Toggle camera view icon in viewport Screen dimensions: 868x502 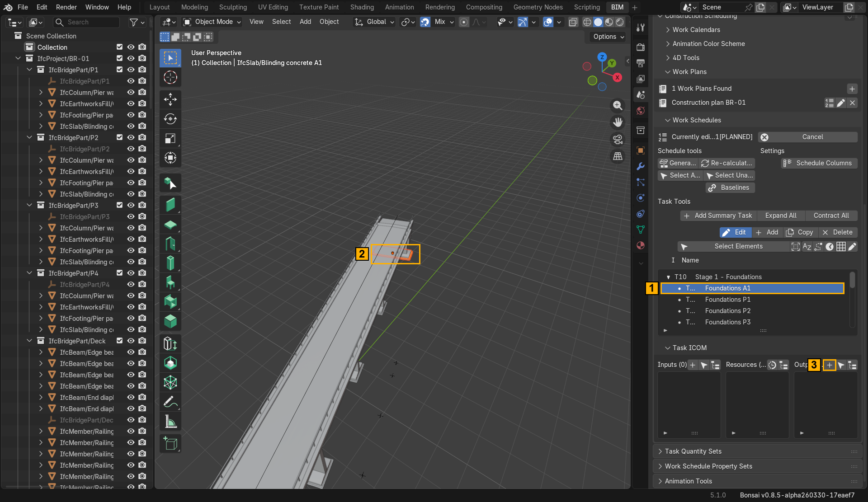point(618,139)
